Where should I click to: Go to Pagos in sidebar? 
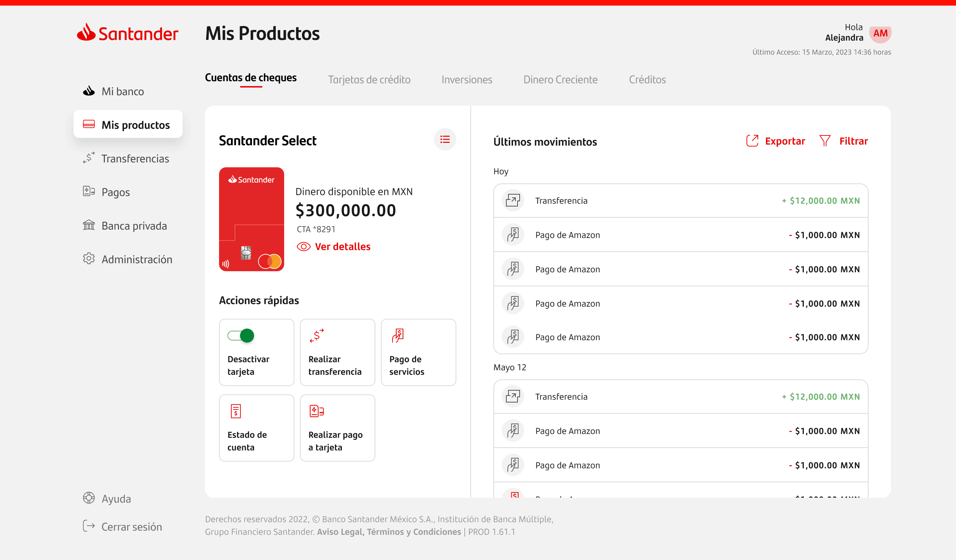coord(115,192)
